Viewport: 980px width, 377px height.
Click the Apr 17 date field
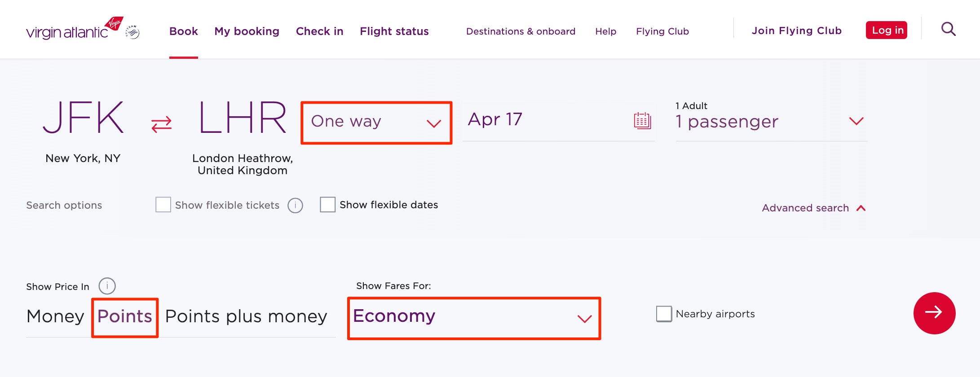(494, 119)
